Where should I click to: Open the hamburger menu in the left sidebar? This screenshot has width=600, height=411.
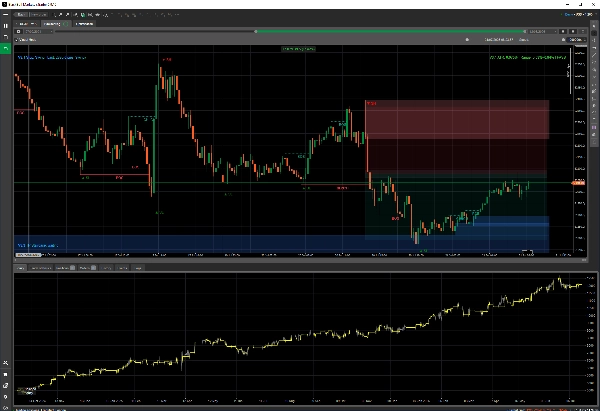(x=5, y=15)
